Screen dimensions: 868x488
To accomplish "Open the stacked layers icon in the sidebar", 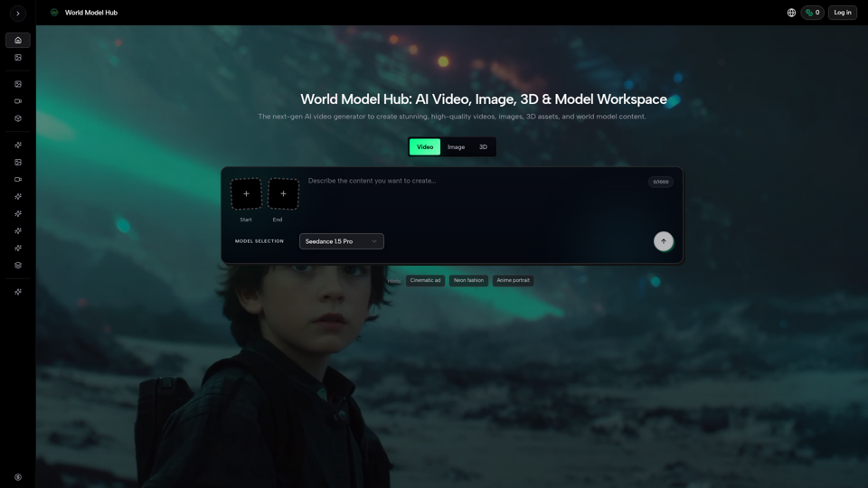I will (x=18, y=265).
